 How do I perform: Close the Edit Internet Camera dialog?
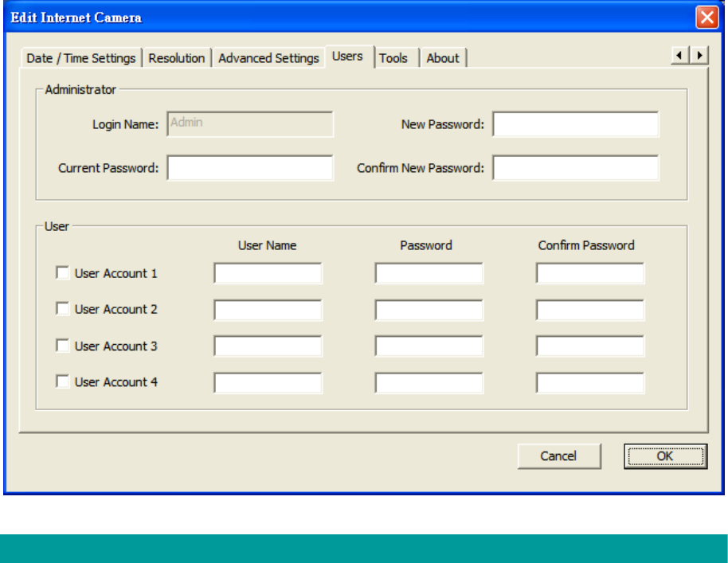tap(706, 18)
